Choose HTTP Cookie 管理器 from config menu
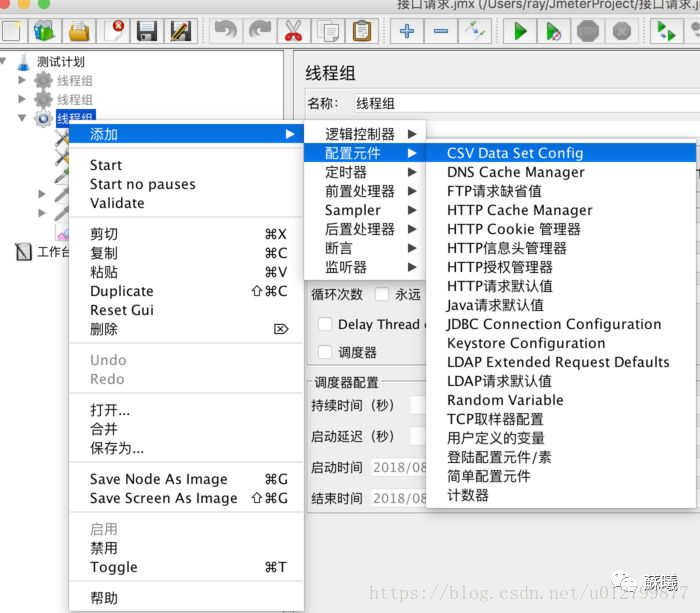This screenshot has width=700, height=613. pyautogui.click(x=561, y=229)
